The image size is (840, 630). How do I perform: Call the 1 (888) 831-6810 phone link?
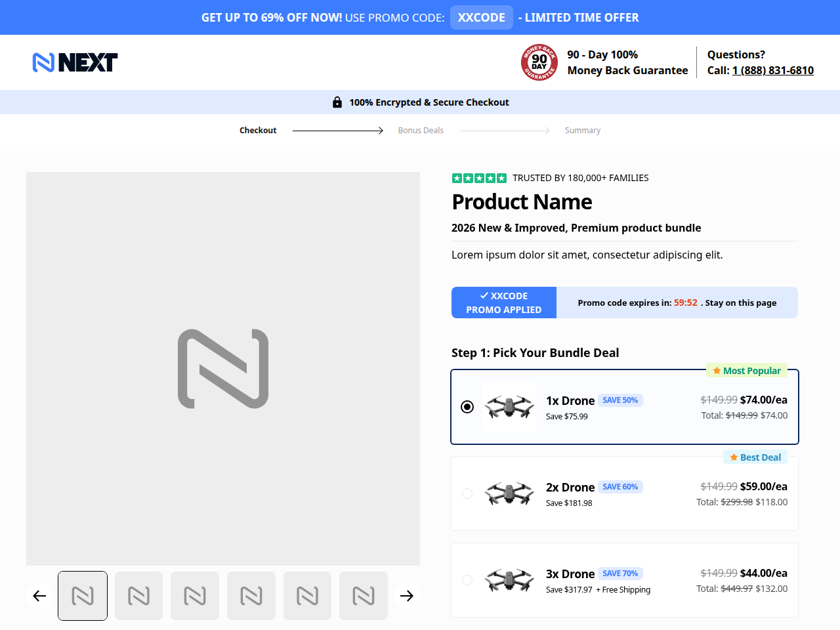click(x=773, y=70)
